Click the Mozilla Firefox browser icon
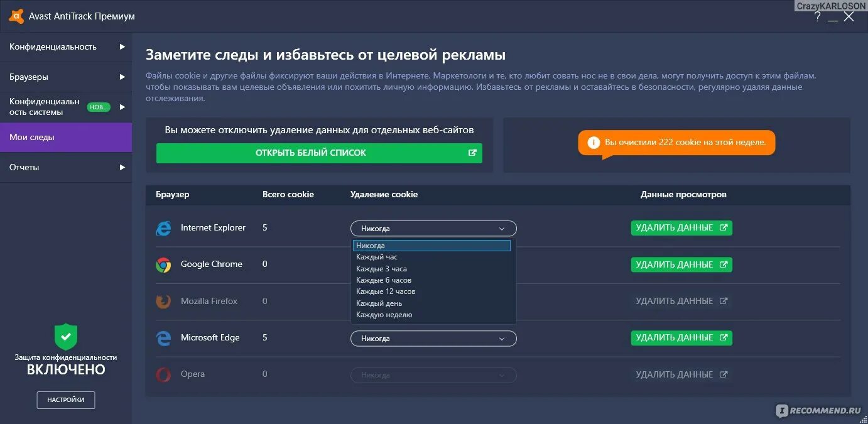This screenshot has height=424, width=868. pos(163,302)
